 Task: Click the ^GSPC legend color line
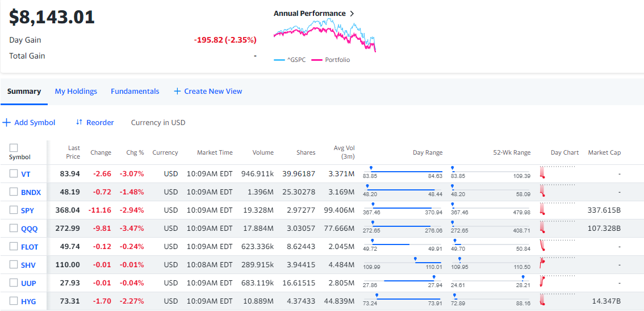pyautogui.click(x=278, y=60)
